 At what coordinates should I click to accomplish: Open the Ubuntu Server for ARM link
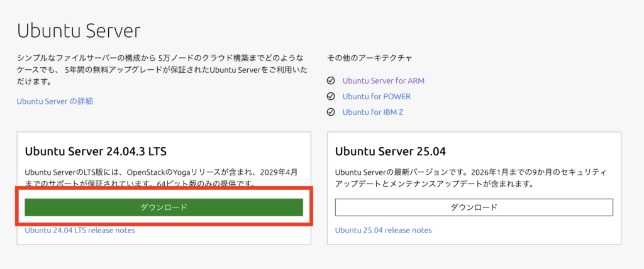click(383, 81)
